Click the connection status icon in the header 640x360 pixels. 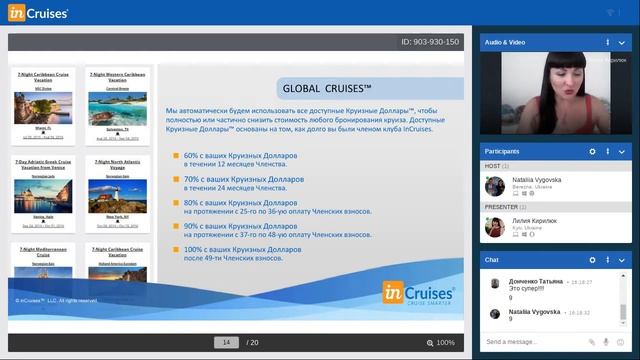[x=610, y=13]
